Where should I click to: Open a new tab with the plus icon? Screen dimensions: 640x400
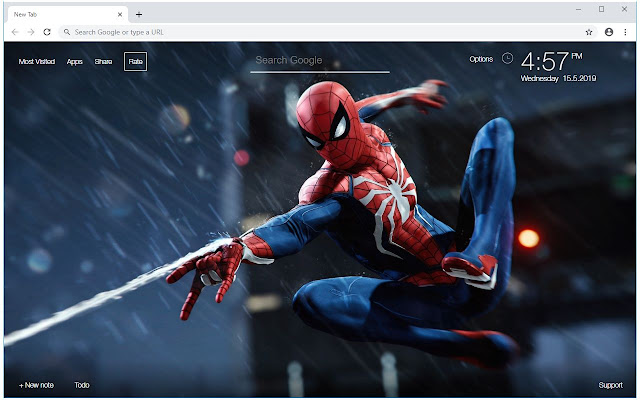point(139,15)
